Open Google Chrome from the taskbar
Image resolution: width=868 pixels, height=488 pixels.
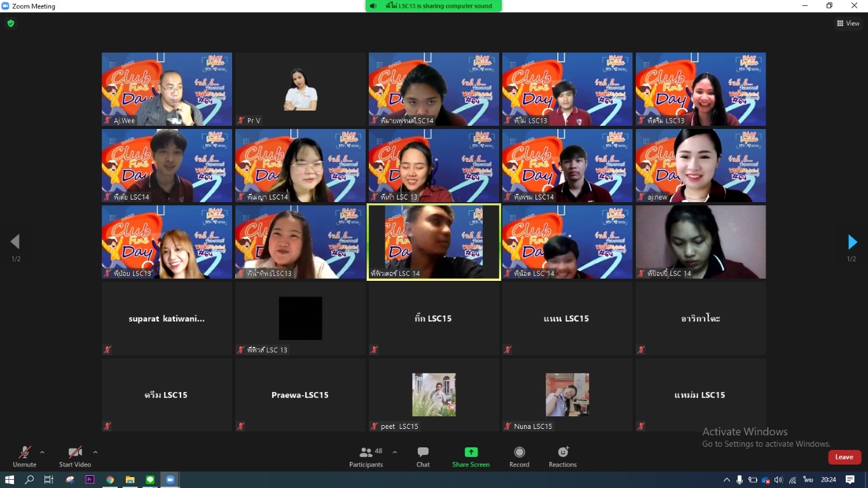click(110, 480)
